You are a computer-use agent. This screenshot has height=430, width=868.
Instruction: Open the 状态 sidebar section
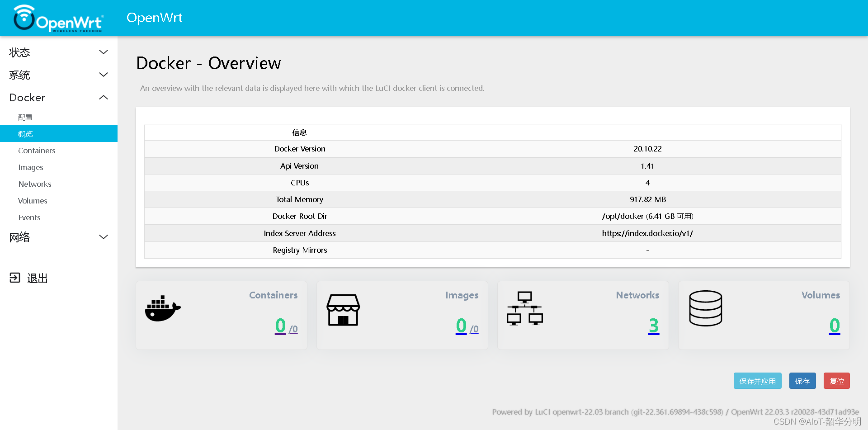point(59,52)
